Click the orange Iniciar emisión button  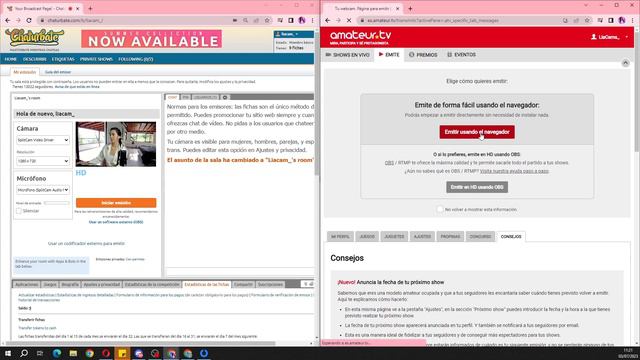click(x=116, y=203)
